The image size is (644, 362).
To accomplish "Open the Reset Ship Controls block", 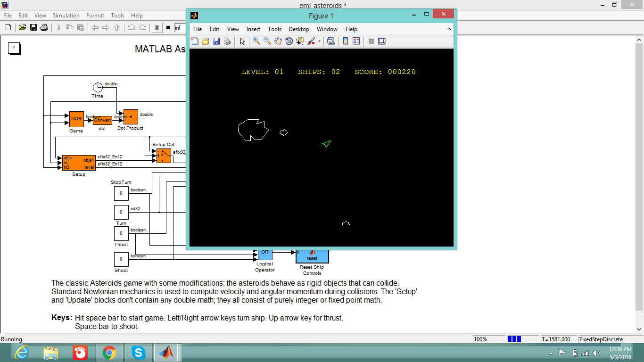I will 312,256.
